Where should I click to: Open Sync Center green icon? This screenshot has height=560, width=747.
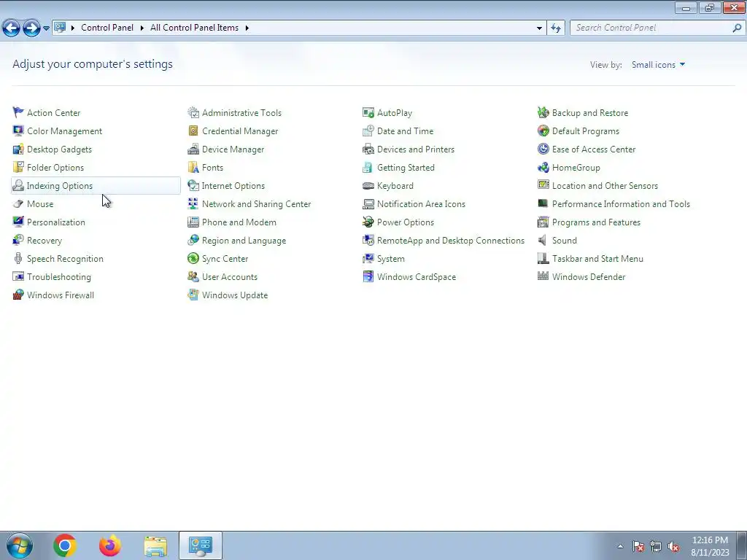pyautogui.click(x=193, y=259)
